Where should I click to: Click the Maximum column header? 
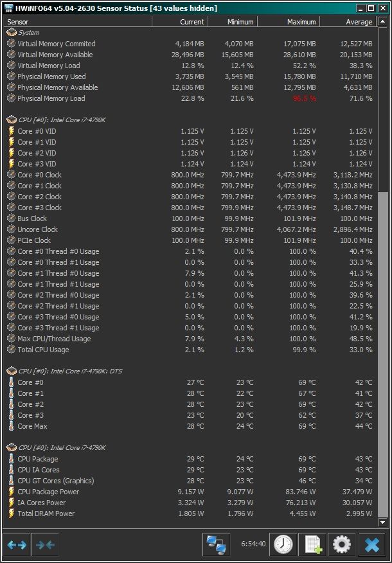click(x=289, y=22)
